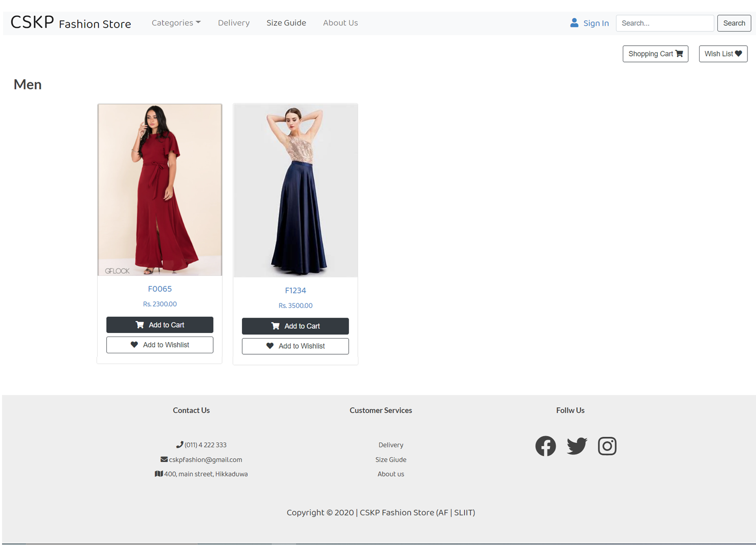
Task: Click the F0065 product title link
Action: click(160, 289)
